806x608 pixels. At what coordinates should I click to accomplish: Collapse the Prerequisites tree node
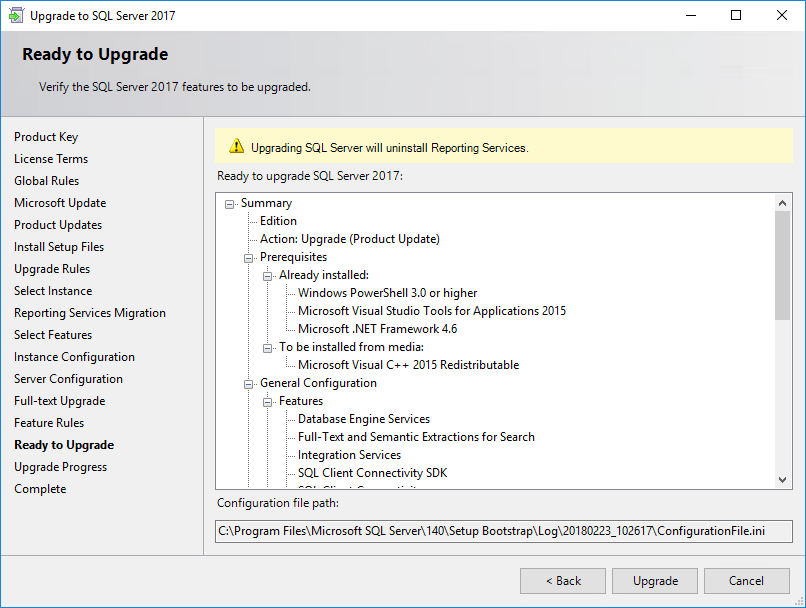pyautogui.click(x=248, y=258)
